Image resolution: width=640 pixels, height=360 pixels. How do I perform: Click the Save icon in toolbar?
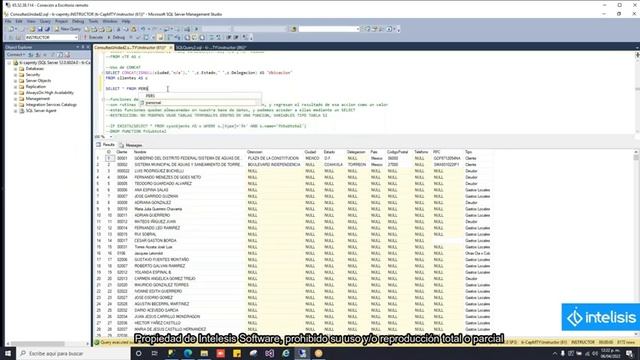(x=40, y=29)
